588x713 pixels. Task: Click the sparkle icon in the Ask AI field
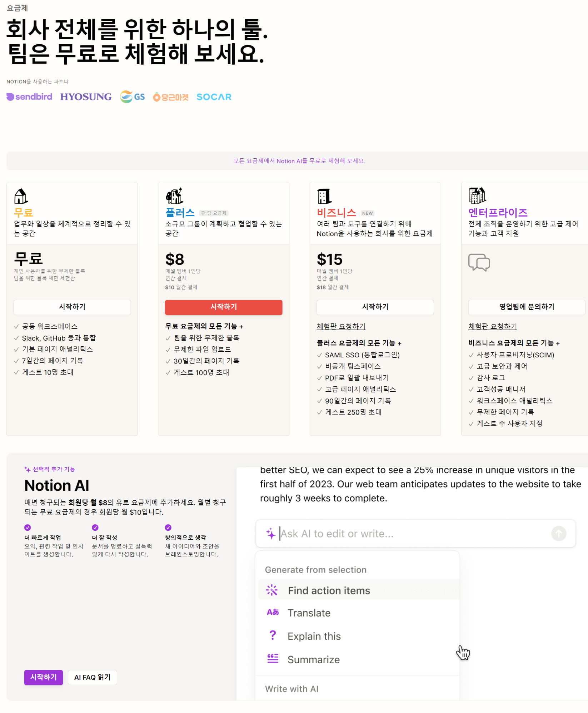(x=271, y=533)
